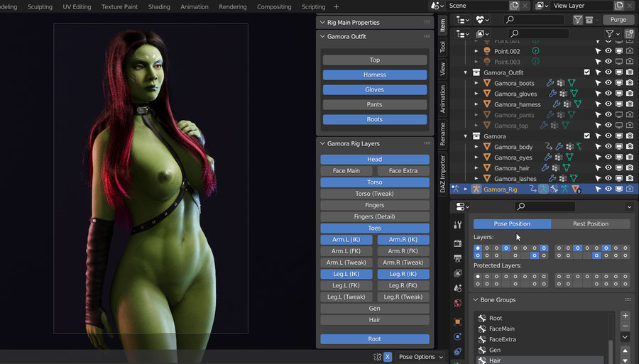This screenshot has height=364, width=639.
Task: Open the Shading workspace tab
Action: pos(159,6)
